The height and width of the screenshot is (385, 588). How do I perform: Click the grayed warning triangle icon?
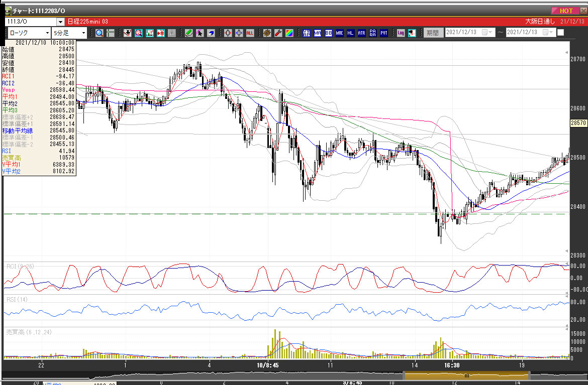click(x=172, y=33)
